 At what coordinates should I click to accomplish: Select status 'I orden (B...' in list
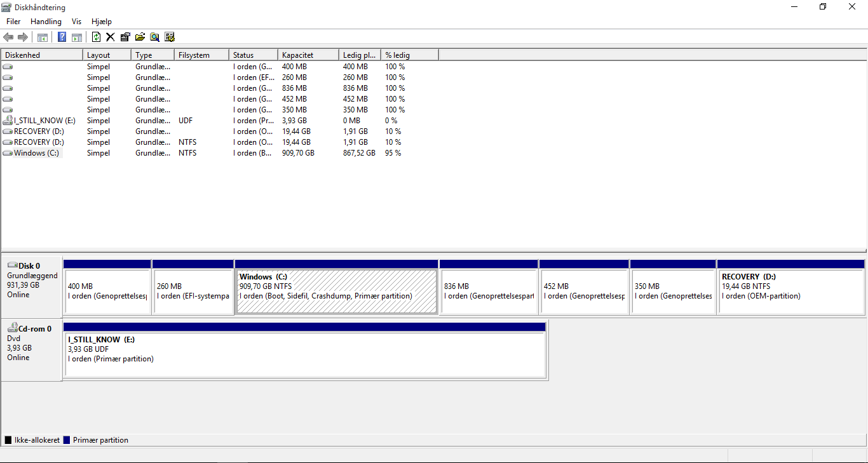click(x=254, y=153)
